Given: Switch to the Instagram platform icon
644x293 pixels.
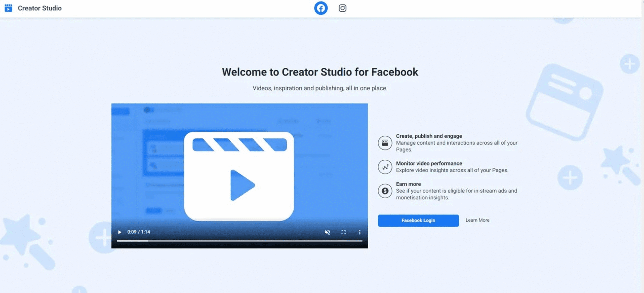Looking at the screenshot, I should (x=342, y=8).
